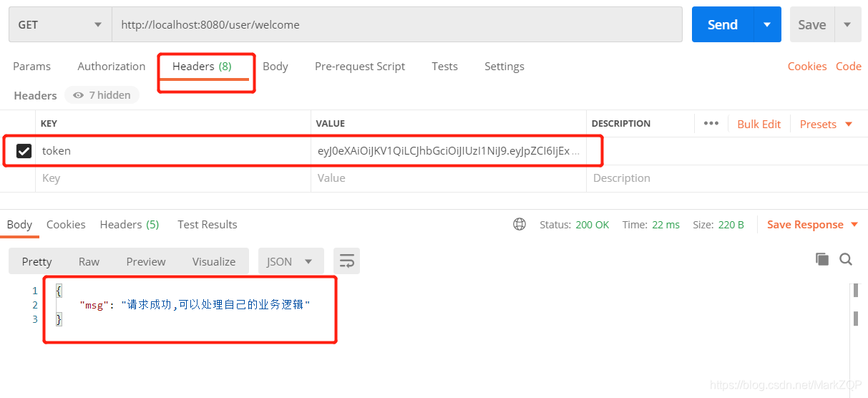Viewport: 868px width, 398px height.
Task: Click the "msg" key in the response
Action: pyautogui.click(x=94, y=305)
